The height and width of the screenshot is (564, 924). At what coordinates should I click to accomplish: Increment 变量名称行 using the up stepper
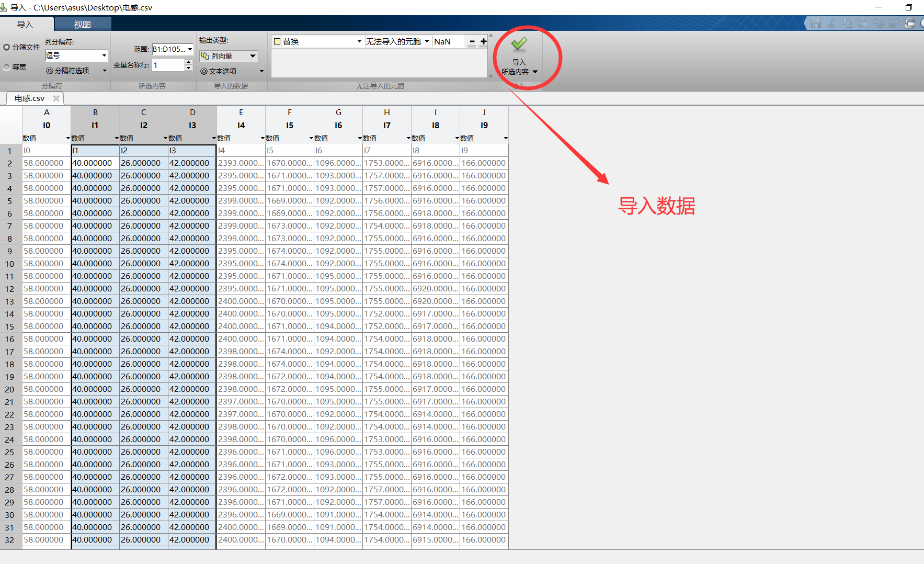188,62
